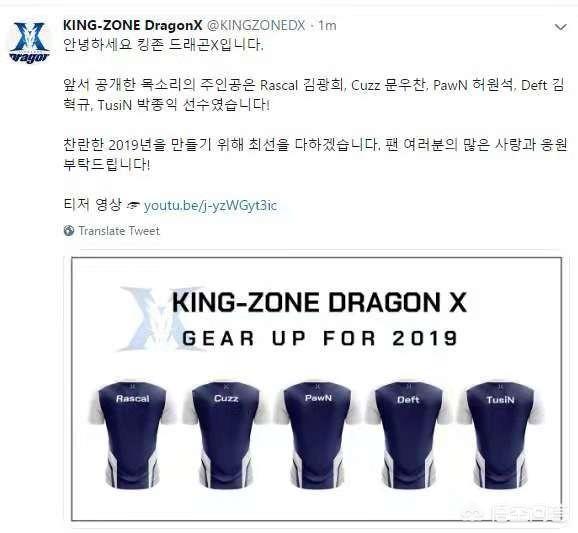Click the KING-ZONE DragonX account name
Image resolution: width=578 pixels, height=533 pixels.
pos(133,25)
